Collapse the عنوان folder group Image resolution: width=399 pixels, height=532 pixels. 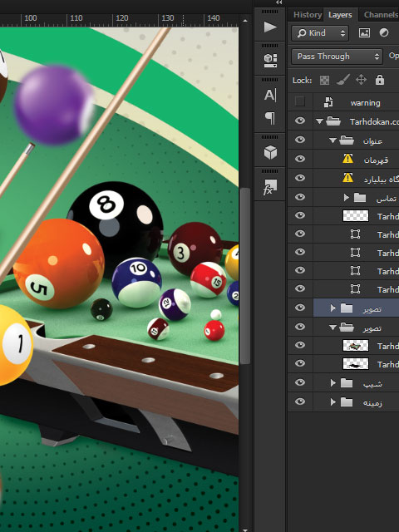click(x=332, y=140)
